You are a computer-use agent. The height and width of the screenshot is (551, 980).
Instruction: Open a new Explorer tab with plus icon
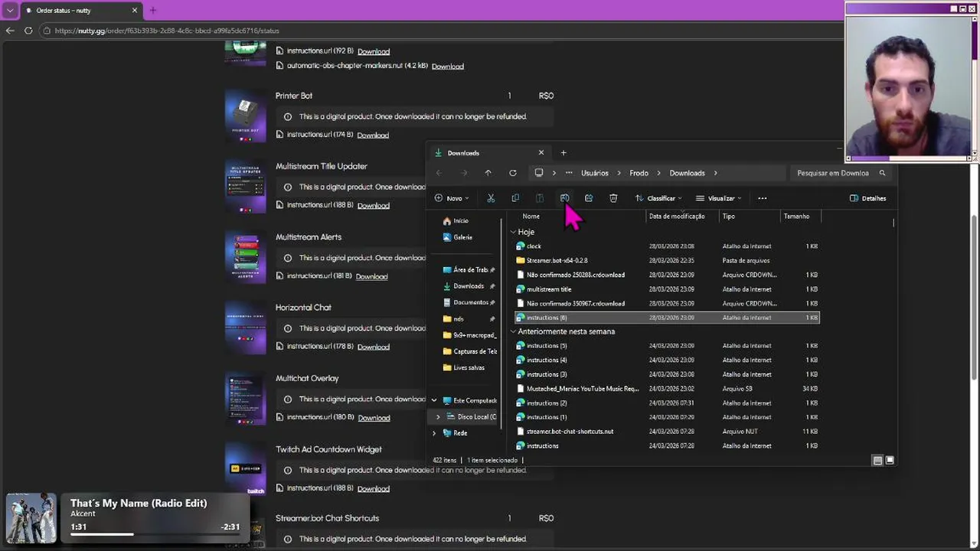pyautogui.click(x=563, y=153)
